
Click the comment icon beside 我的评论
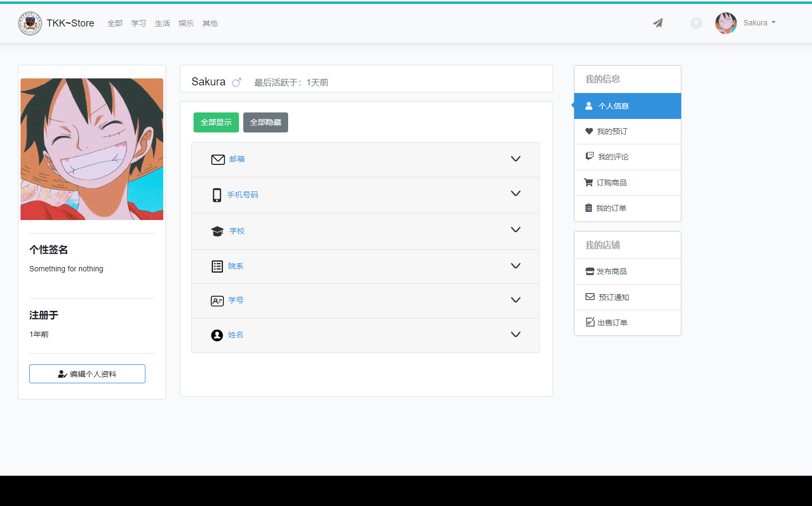[x=590, y=156]
